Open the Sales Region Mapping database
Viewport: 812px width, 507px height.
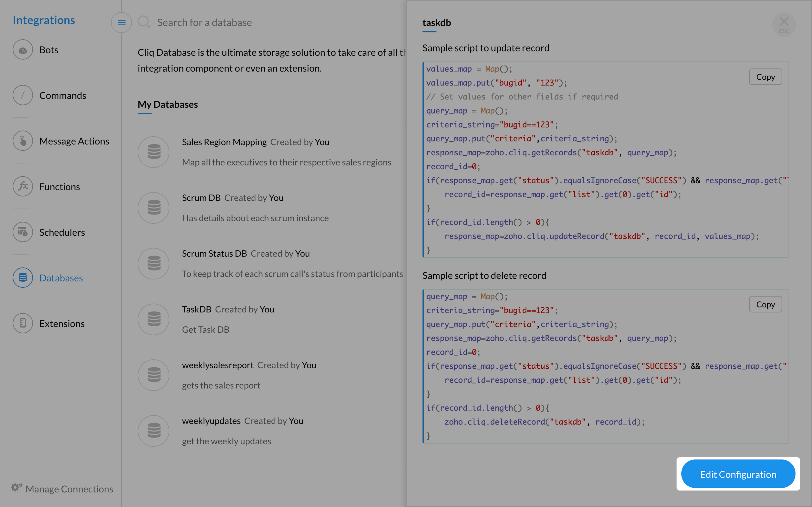[224, 142]
